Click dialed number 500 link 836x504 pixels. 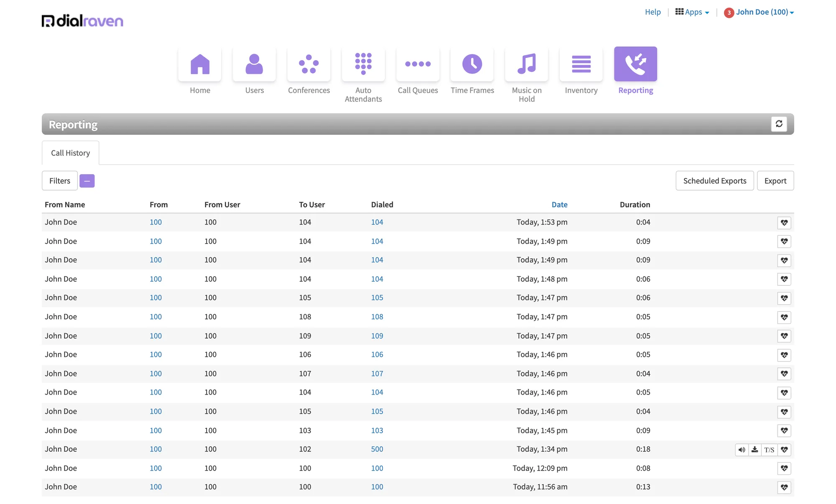[x=377, y=449]
